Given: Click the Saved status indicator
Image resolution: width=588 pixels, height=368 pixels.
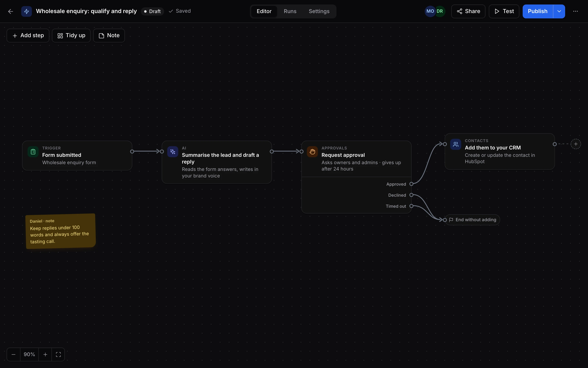Looking at the screenshot, I should (180, 11).
